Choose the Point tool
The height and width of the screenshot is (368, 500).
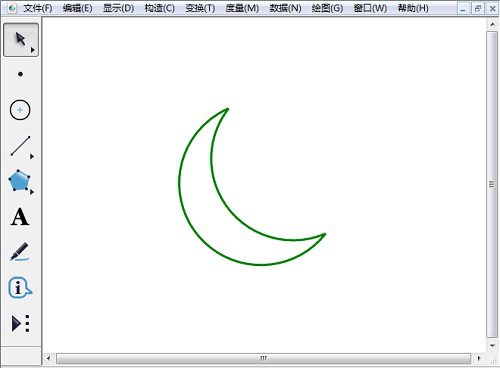coord(20,74)
